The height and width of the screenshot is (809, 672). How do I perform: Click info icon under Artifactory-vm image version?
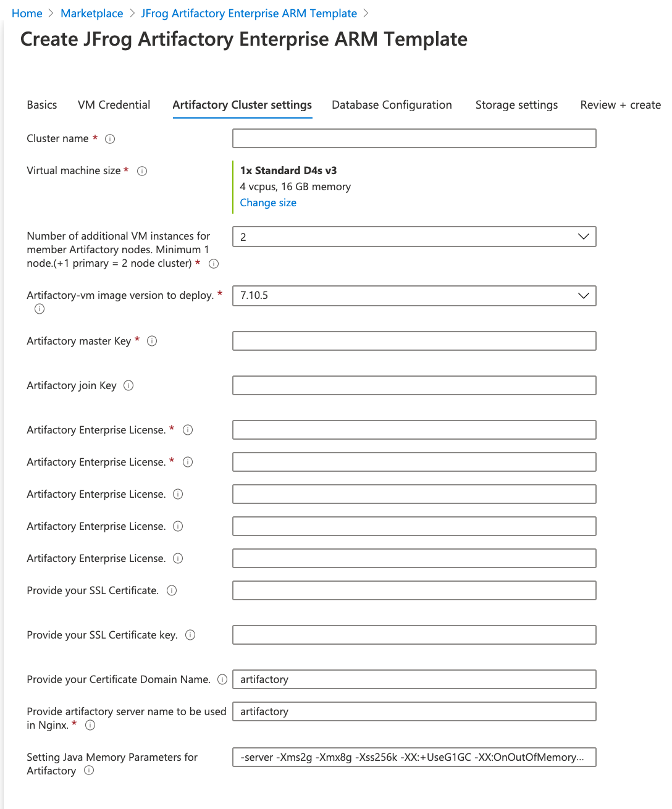click(x=40, y=309)
